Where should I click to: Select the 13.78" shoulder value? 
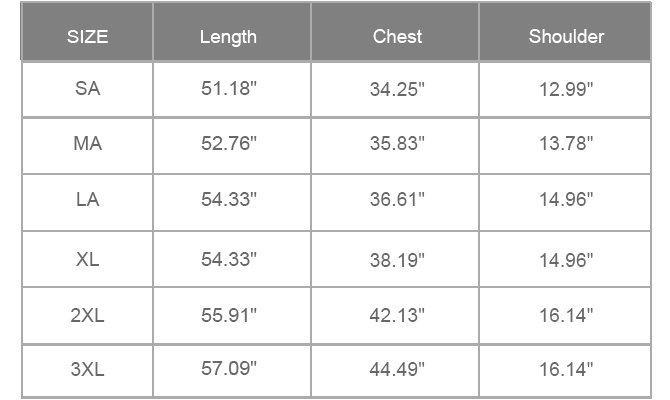[x=566, y=143]
